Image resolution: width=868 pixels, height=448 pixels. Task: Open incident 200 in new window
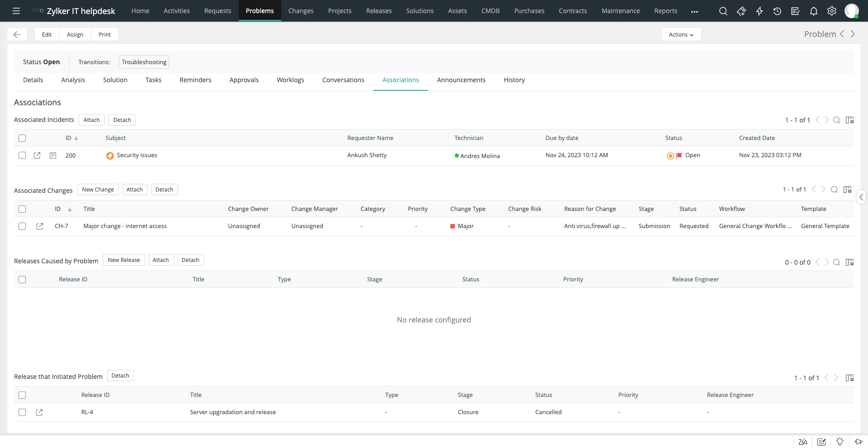coord(37,155)
